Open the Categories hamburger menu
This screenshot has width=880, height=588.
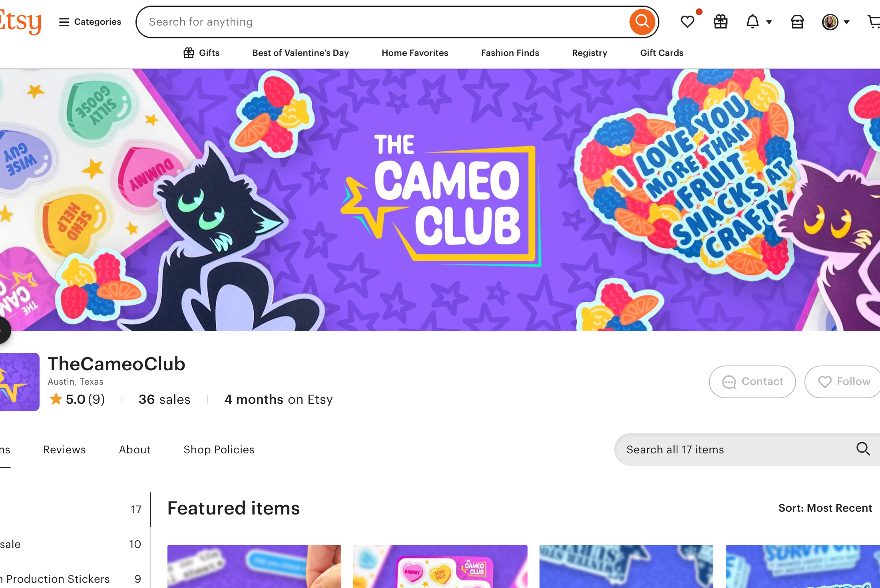coord(90,22)
